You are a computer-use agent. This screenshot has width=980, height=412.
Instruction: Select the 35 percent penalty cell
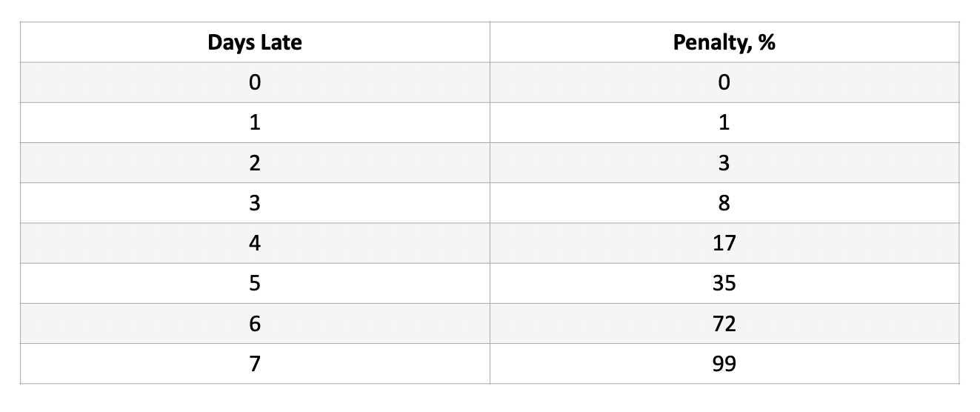click(x=724, y=283)
